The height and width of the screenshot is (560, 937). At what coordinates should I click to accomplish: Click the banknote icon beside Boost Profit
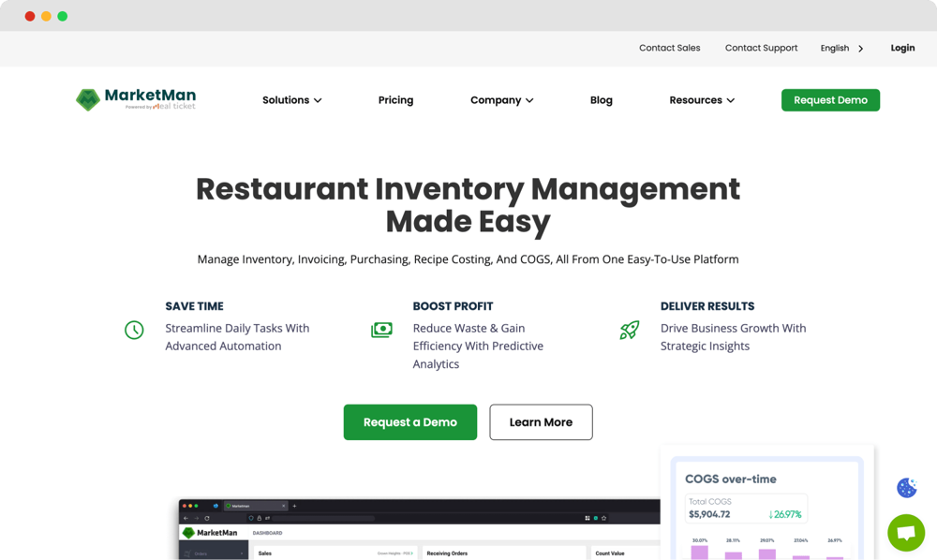(382, 330)
